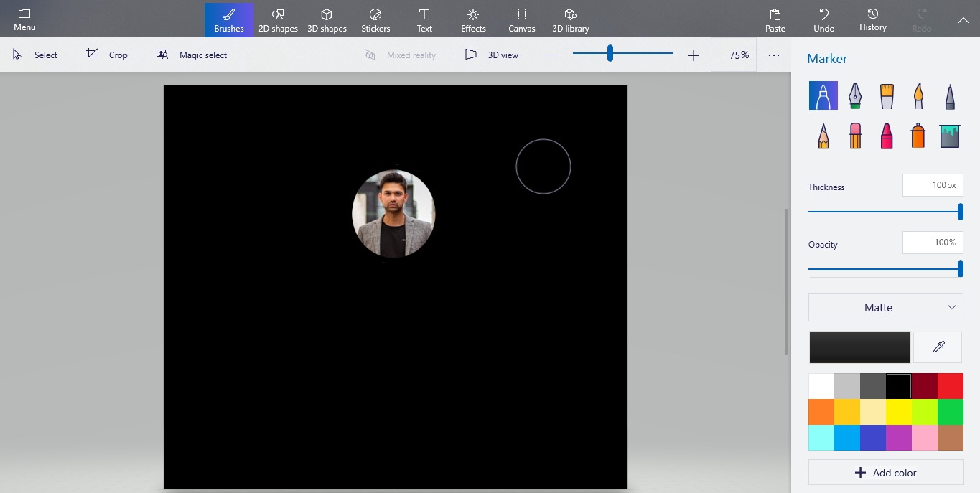Switch to the Stickers tab
This screenshot has width=980, height=493.
click(375, 19)
